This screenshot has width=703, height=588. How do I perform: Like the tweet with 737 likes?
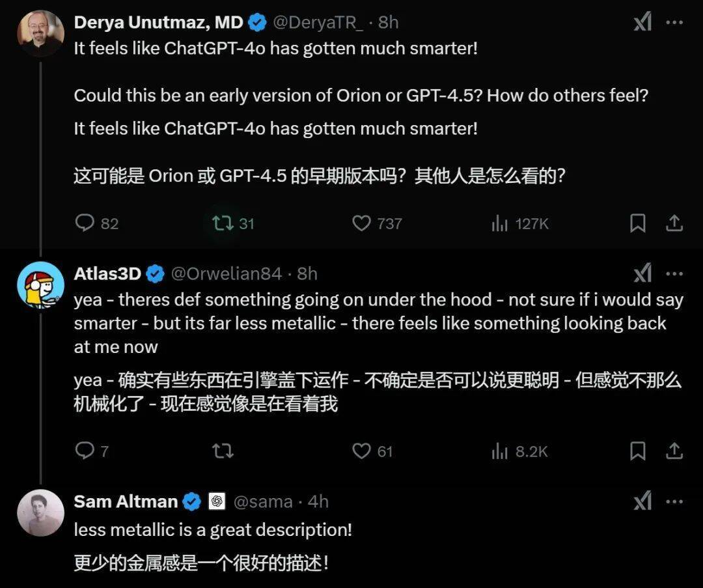[377, 223]
